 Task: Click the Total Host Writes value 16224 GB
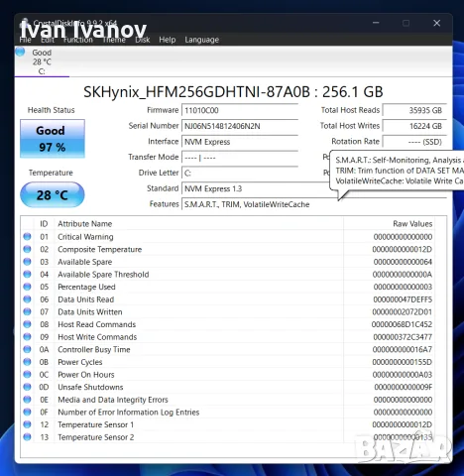(x=414, y=126)
